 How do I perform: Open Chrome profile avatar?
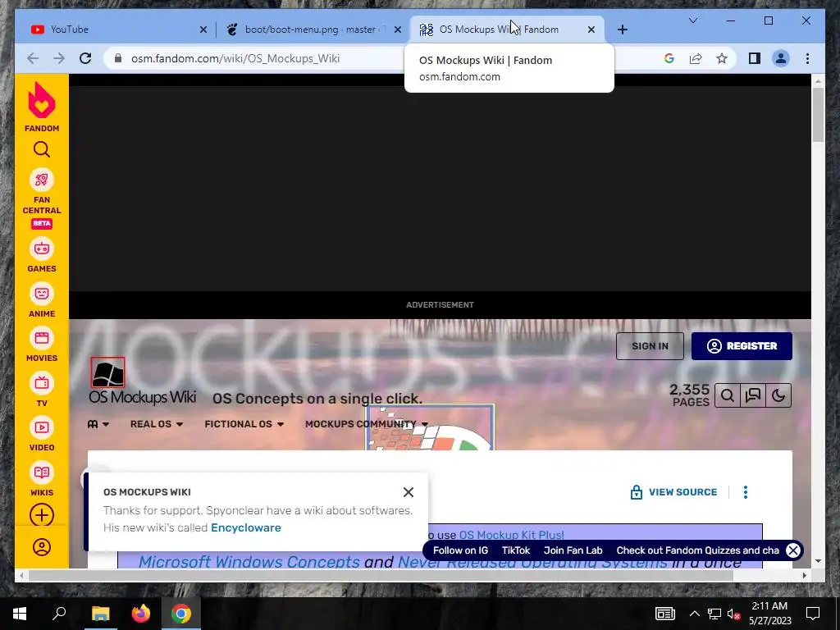[x=781, y=58]
